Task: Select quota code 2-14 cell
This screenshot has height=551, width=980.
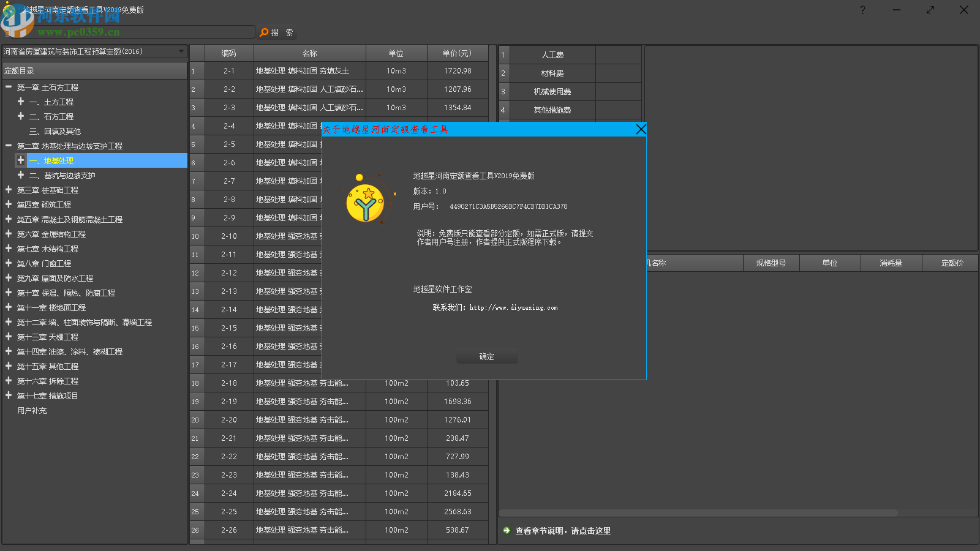Action: click(229, 310)
